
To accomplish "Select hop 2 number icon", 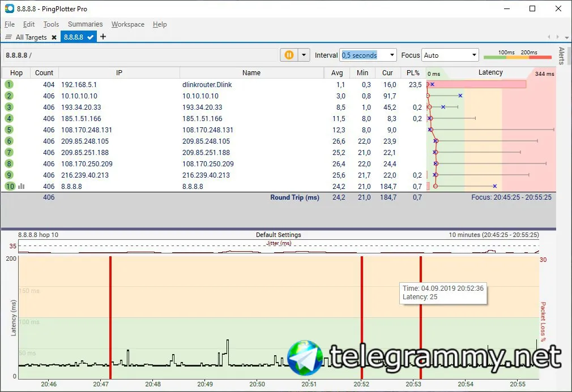I will coord(8,96).
